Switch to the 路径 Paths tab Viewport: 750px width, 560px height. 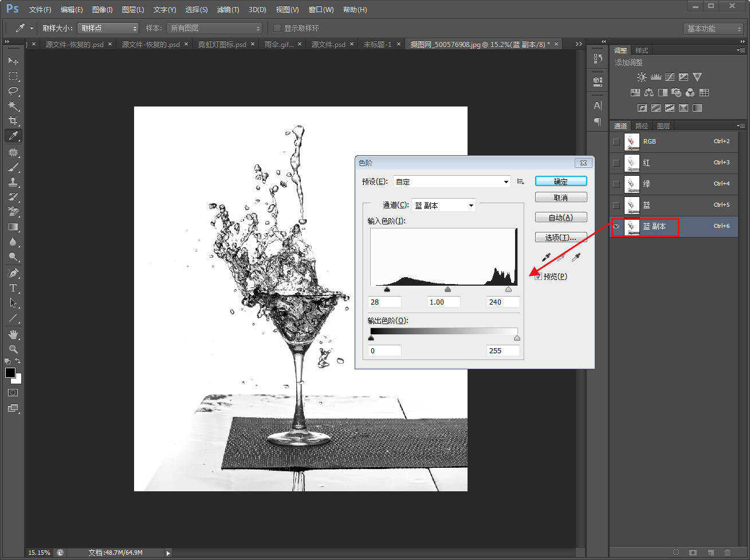coord(642,126)
